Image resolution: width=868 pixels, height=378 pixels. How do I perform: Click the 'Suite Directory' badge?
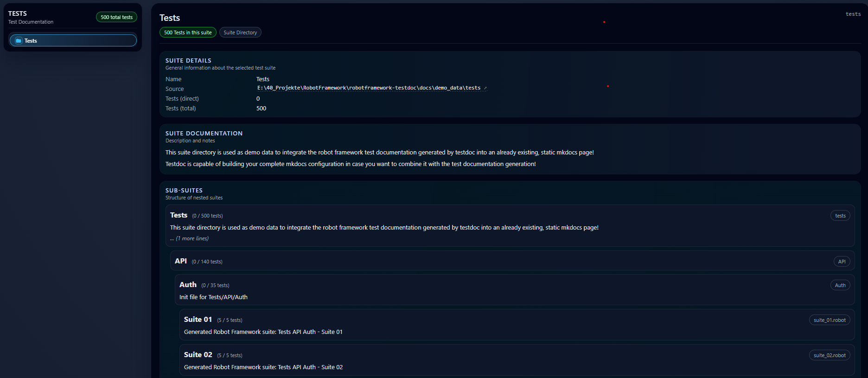click(240, 32)
